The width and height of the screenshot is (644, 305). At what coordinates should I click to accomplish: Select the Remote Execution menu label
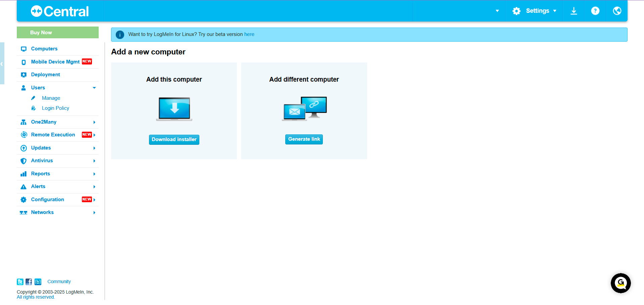pos(53,135)
